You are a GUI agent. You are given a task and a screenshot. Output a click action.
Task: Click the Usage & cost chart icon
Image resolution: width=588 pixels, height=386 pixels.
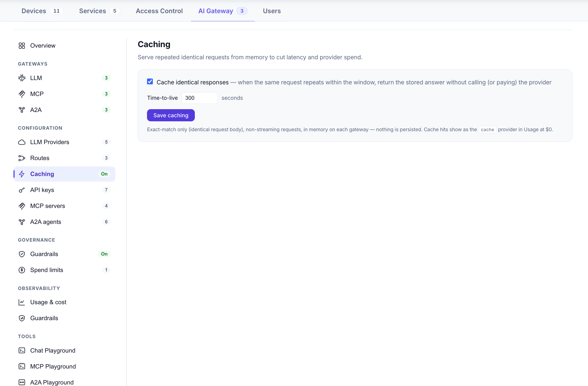(22, 302)
